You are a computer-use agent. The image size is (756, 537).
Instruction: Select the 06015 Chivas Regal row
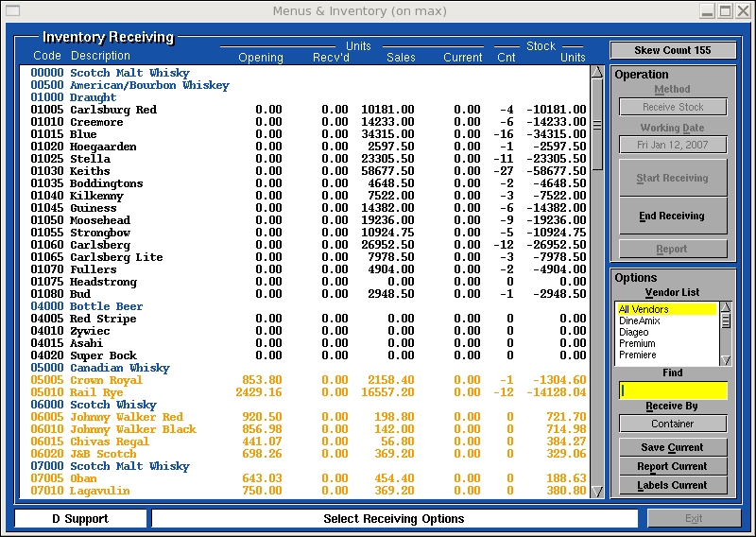coord(304,442)
